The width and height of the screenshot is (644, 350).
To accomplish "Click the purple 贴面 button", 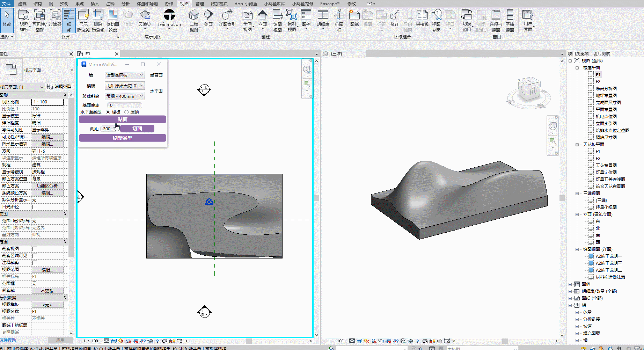I will point(122,119).
